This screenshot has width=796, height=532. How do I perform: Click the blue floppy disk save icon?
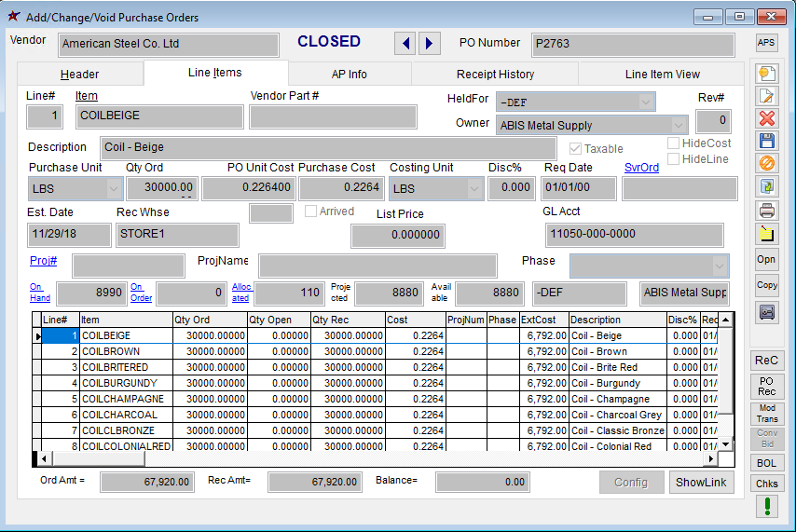[x=766, y=141]
